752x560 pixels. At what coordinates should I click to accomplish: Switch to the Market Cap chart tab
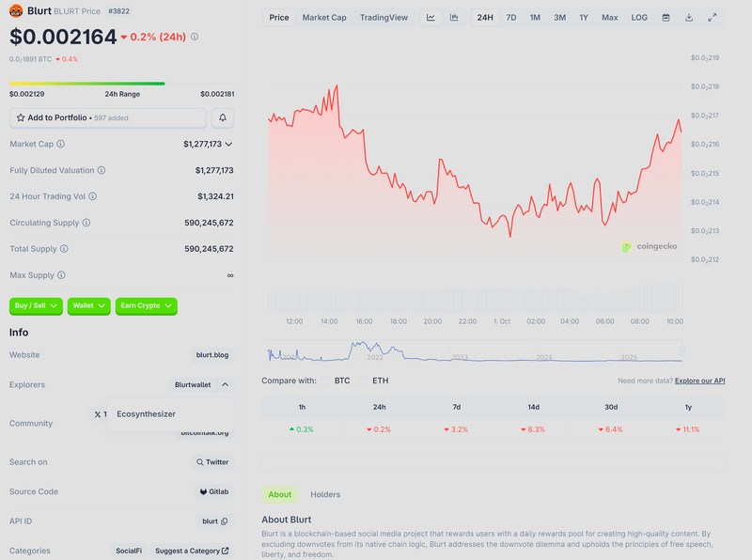pyautogui.click(x=324, y=18)
